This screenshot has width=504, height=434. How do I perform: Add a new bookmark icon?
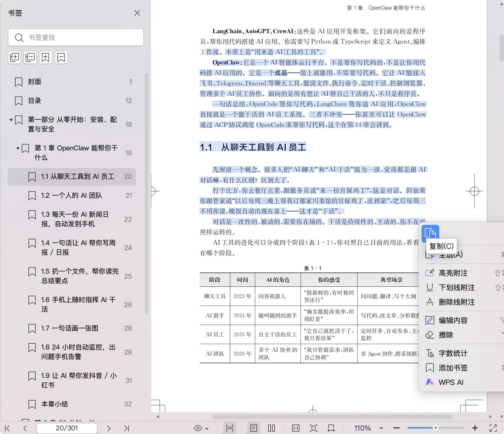(x=46, y=57)
